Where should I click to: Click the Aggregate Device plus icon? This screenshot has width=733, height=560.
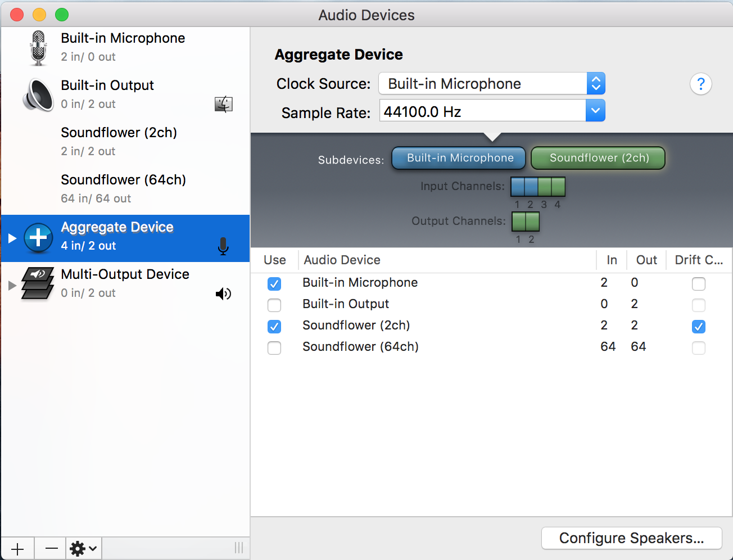(38, 237)
